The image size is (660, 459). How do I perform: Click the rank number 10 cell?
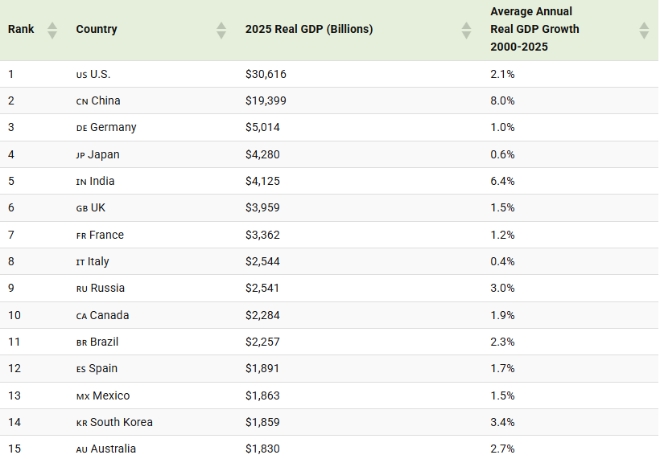(x=14, y=316)
